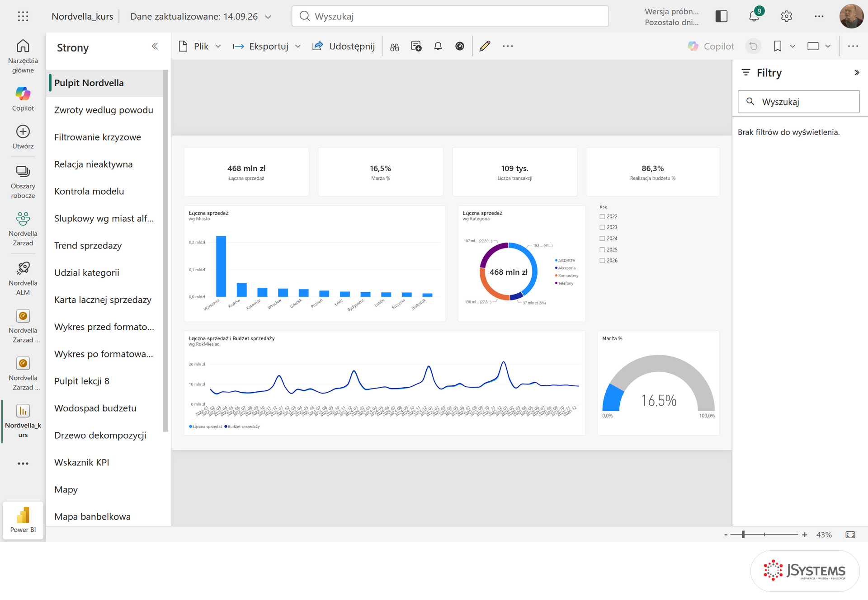Open the Eksportuj dropdown menu
868x600 pixels.
(x=267, y=46)
